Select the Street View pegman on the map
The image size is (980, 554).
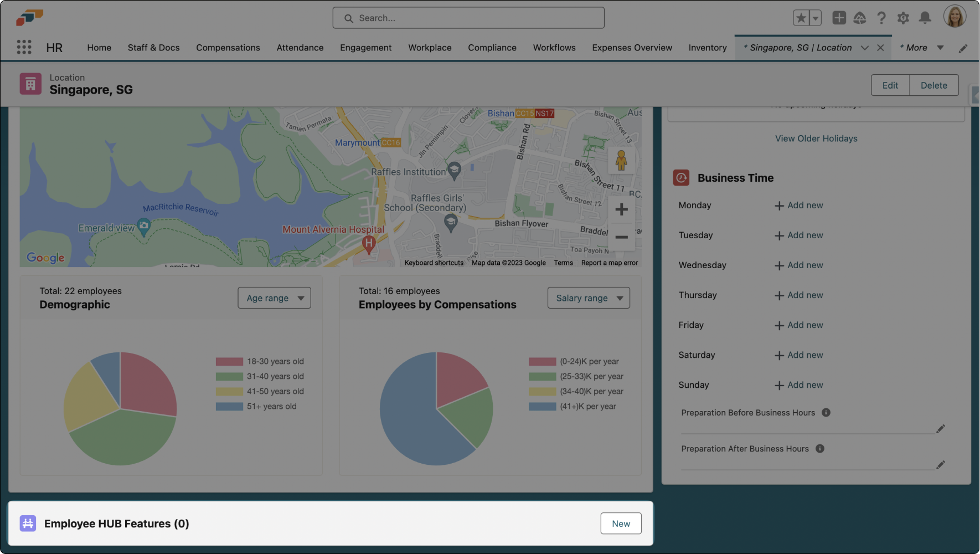[x=621, y=160]
